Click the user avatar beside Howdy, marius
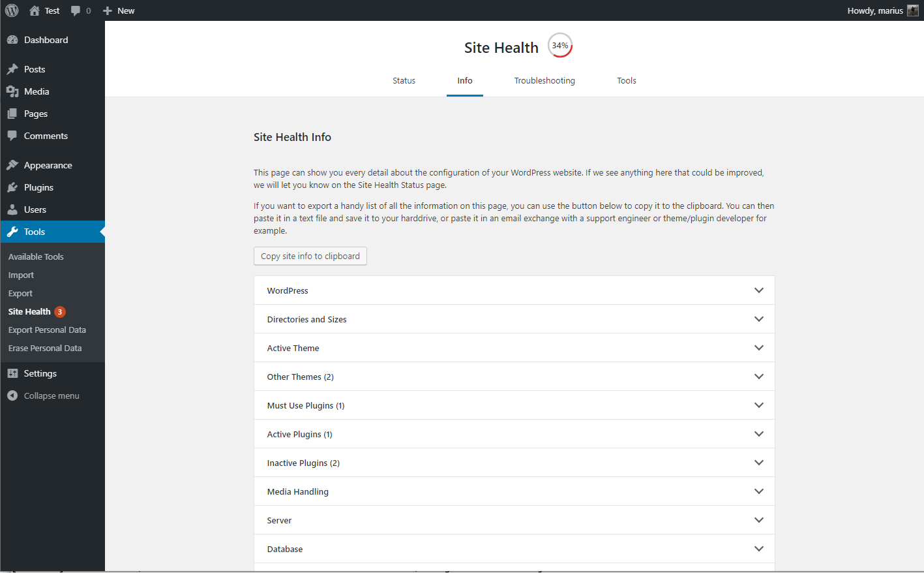This screenshot has height=573, width=924. (912, 10)
